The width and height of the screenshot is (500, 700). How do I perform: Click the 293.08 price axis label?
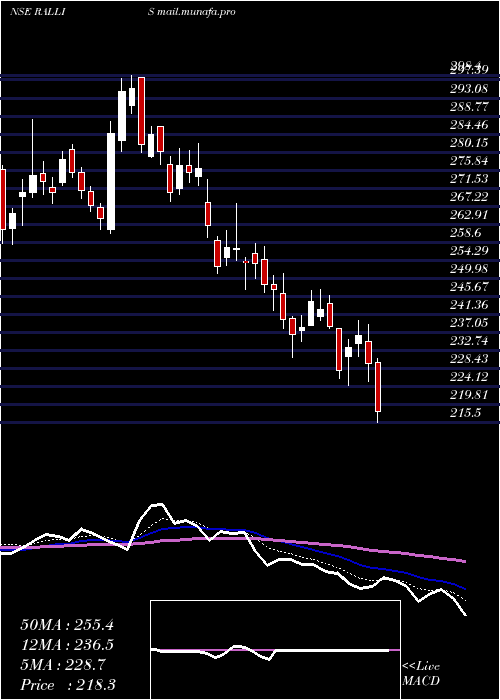click(468, 88)
